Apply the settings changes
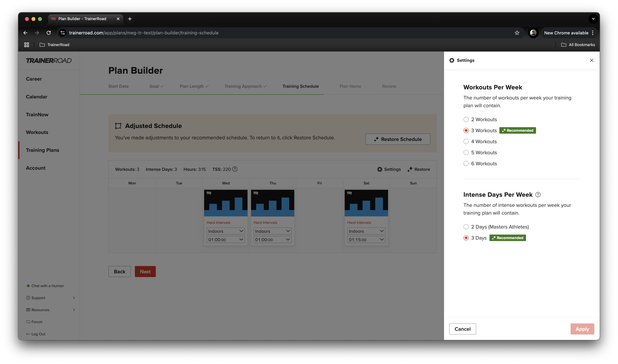618x364 pixels. [582, 329]
